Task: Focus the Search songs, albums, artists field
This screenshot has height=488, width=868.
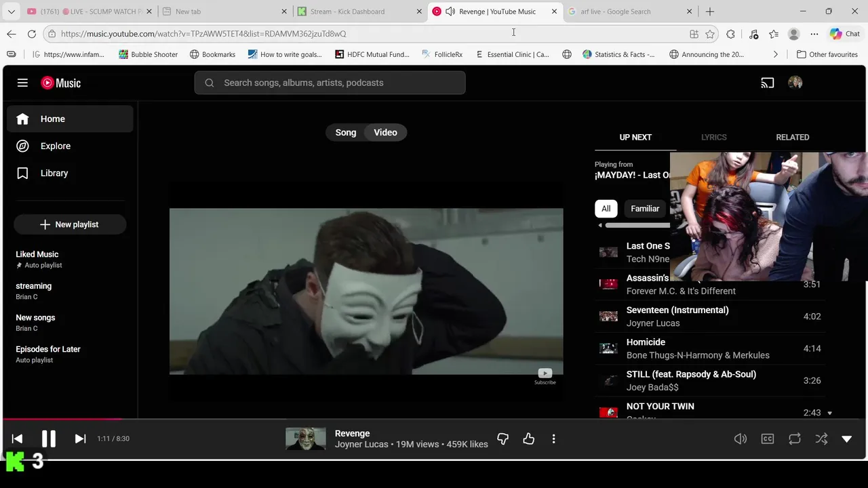Action: point(330,83)
